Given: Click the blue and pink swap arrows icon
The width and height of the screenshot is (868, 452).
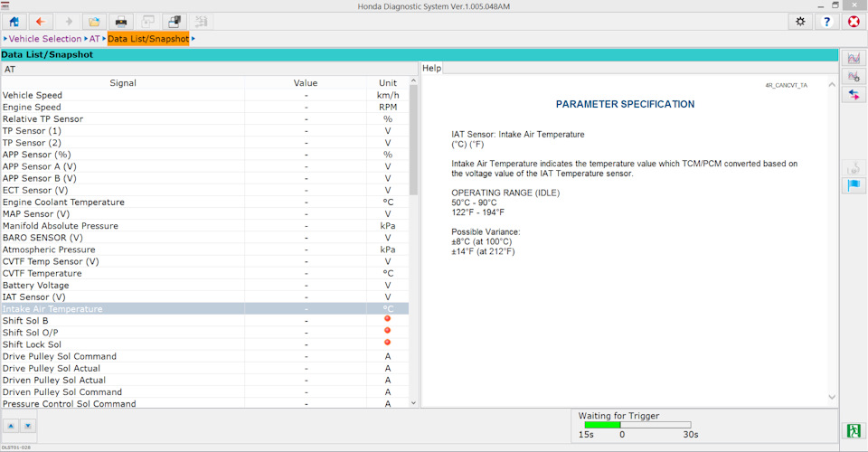Looking at the screenshot, I should point(853,95).
